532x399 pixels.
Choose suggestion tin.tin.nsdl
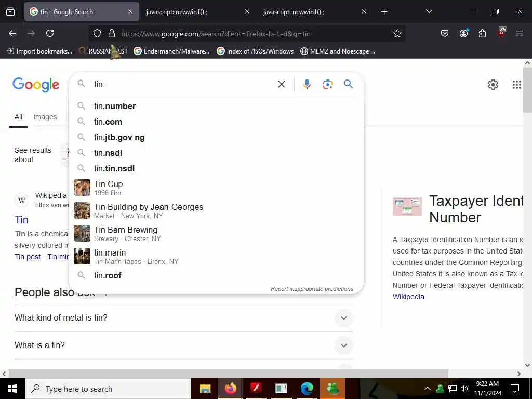pos(216,169)
